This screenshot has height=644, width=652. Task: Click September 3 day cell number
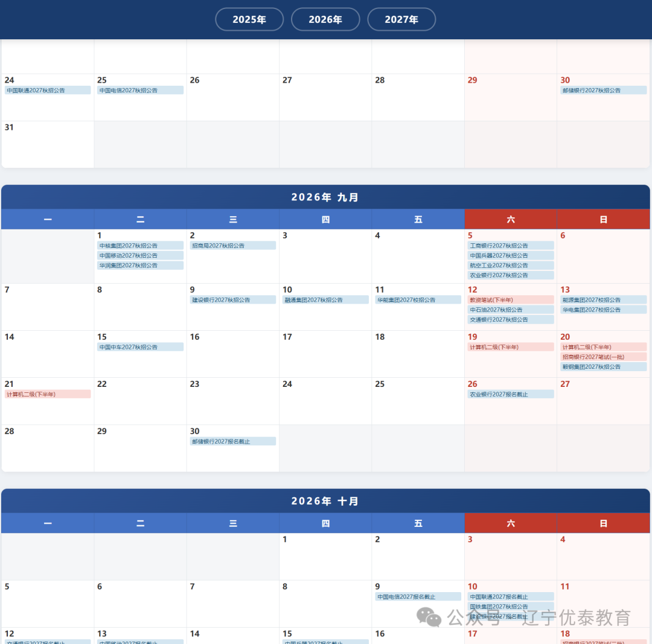coord(285,235)
